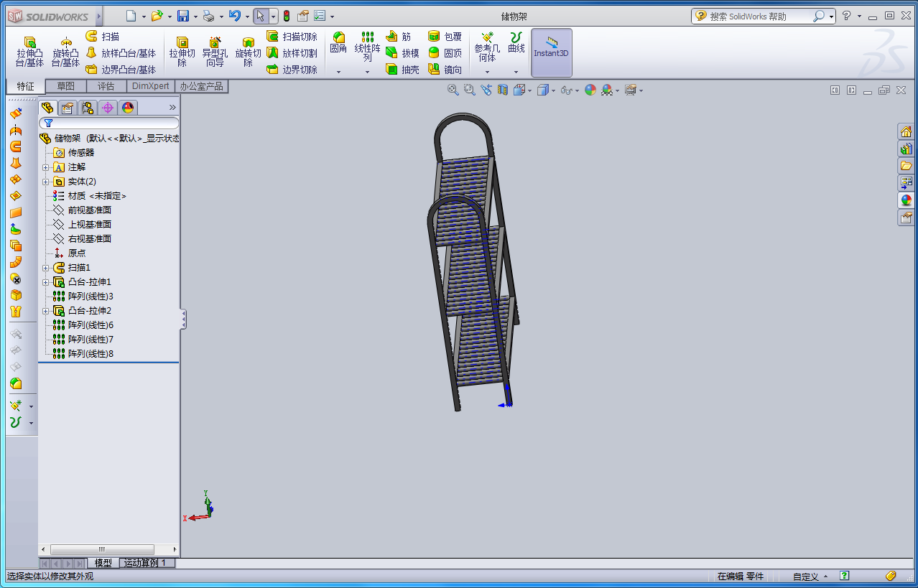Click the Revolved Cut (旋转切除) tool
The height and width of the screenshot is (588, 918).
[x=248, y=52]
